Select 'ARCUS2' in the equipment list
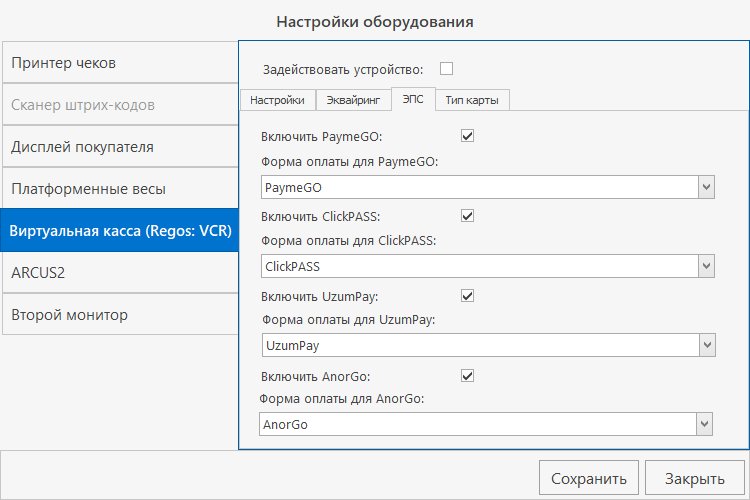 (x=120, y=272)
